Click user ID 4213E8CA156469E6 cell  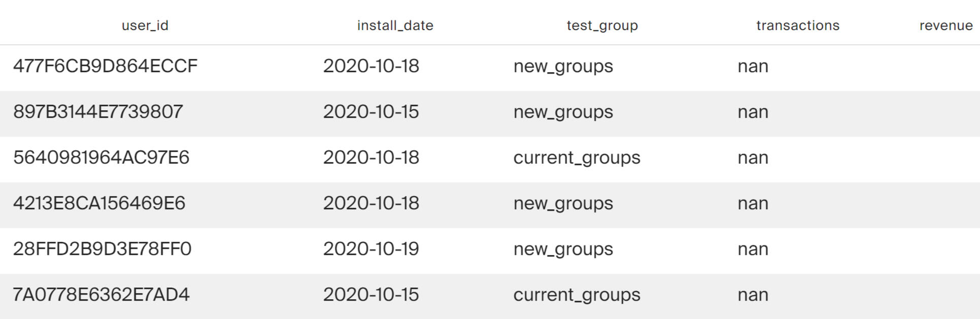click(x=99, y=203)
